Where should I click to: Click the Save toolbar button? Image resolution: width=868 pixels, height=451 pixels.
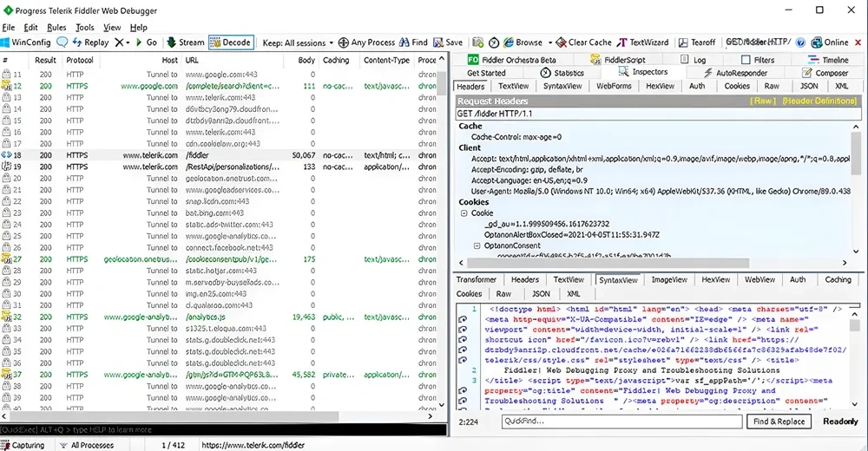tap(448, 42)
